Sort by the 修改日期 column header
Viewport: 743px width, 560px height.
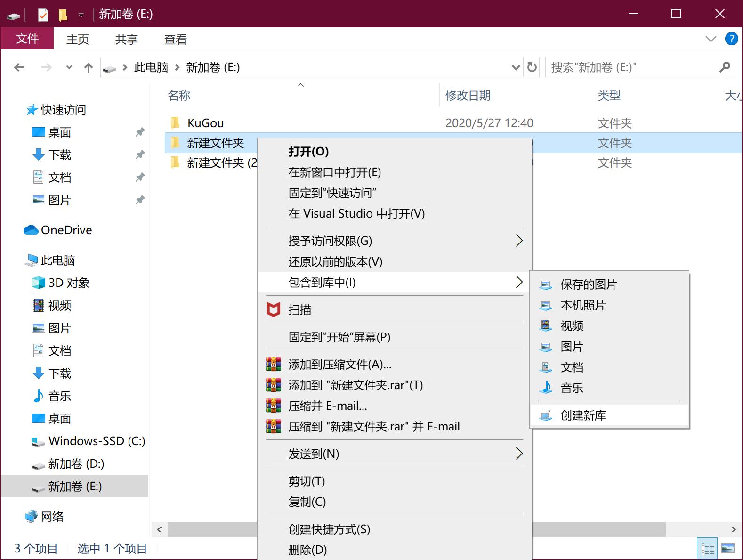coord(468,96)
